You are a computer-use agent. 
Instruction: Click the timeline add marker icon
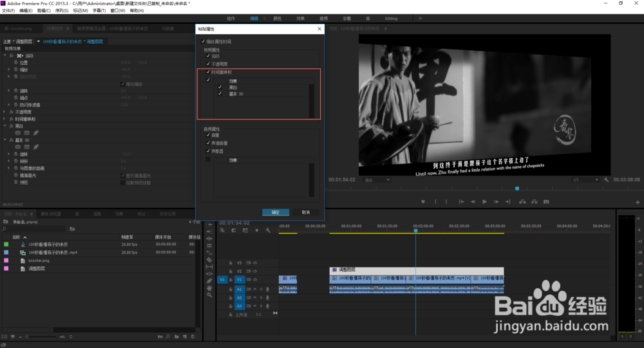pos(257,230)
